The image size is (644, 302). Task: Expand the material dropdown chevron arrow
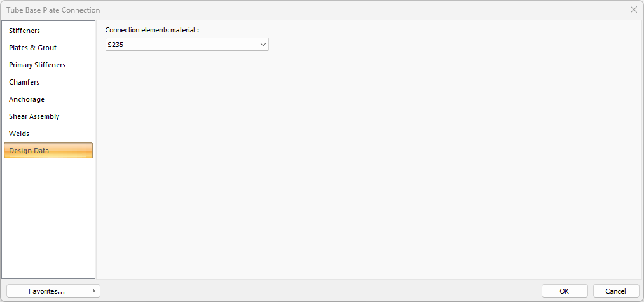(263, 45)
